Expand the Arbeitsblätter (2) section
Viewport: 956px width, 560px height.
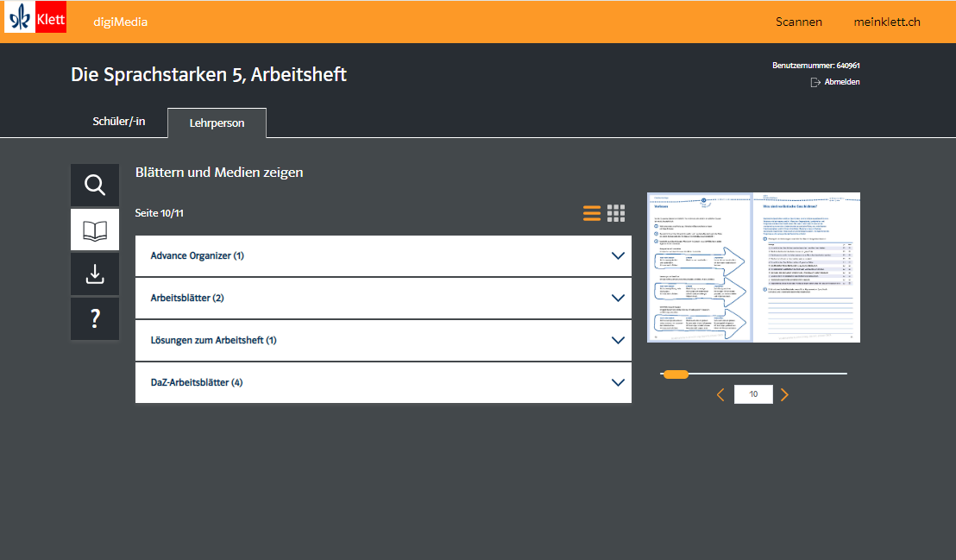coord(617,299)
